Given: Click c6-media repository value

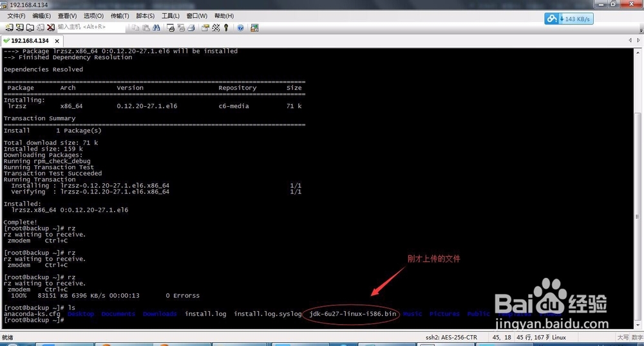Looking at the screenshot, I should click(x=234, y=105).
